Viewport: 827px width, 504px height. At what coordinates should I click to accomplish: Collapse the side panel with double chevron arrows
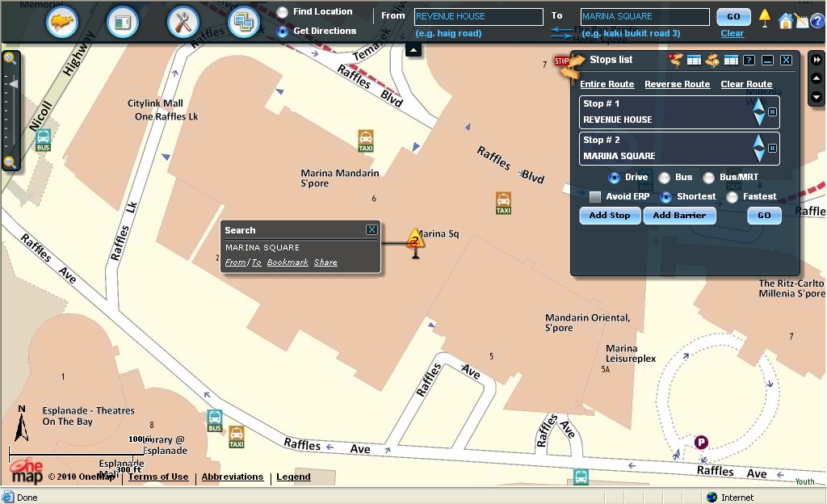click(x=817, y=59)
